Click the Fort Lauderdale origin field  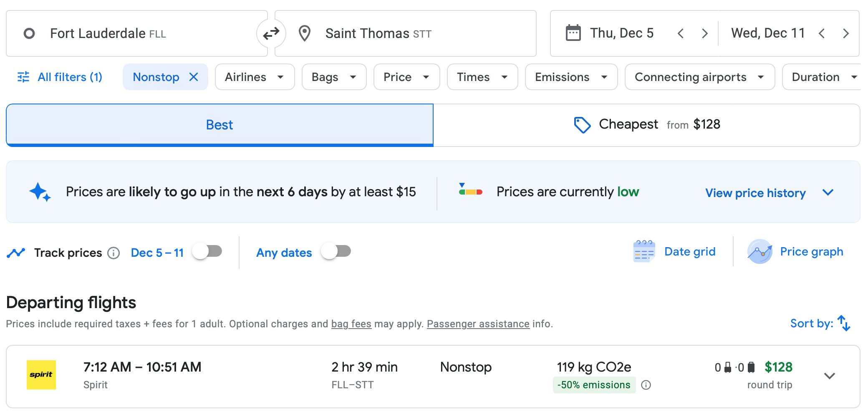coord(137,33)
